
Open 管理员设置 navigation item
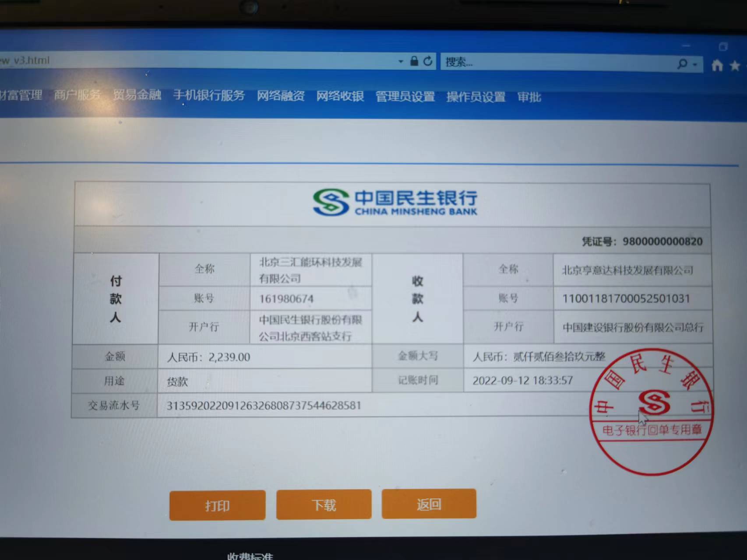(x=405, y=96)
